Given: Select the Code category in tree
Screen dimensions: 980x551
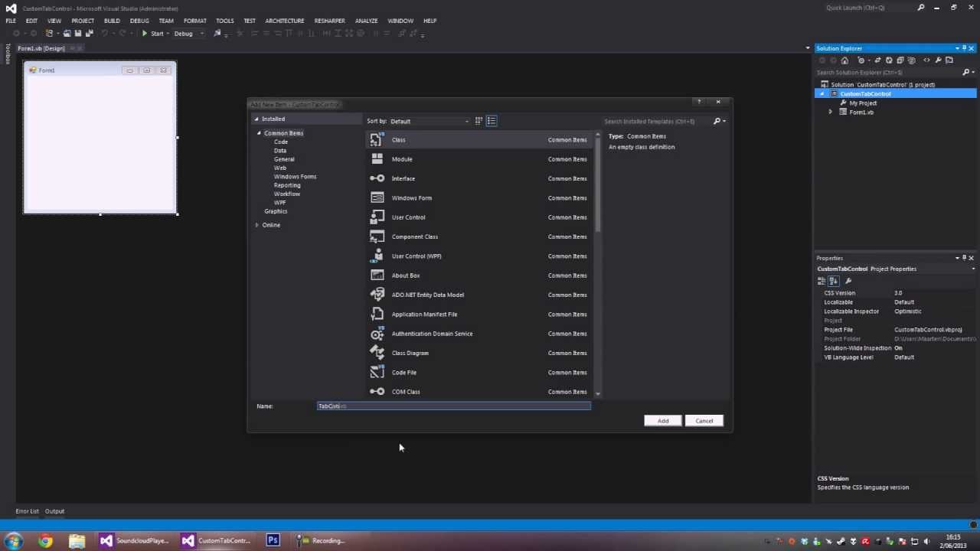Looking at the screenshot, I should tap(281, 142).
